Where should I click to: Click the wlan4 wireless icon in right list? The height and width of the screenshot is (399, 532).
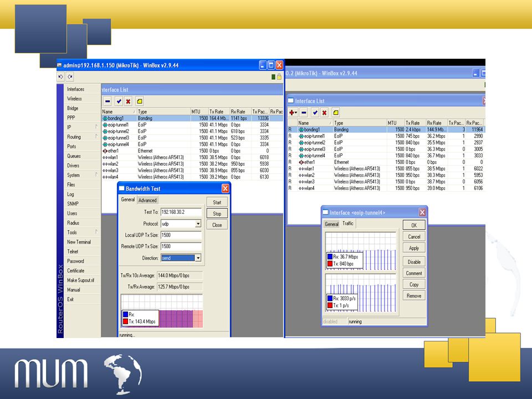[x=301, y=188]
